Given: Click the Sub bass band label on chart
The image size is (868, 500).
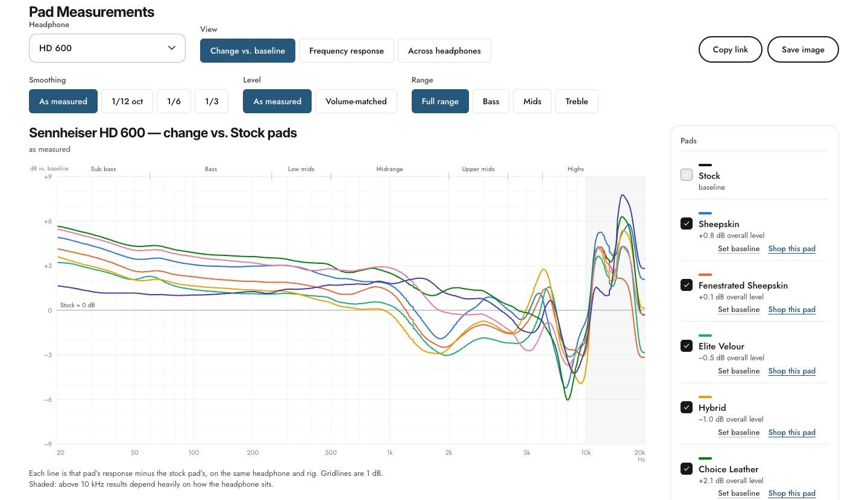Looking at the screenshot, I should 103,169.
